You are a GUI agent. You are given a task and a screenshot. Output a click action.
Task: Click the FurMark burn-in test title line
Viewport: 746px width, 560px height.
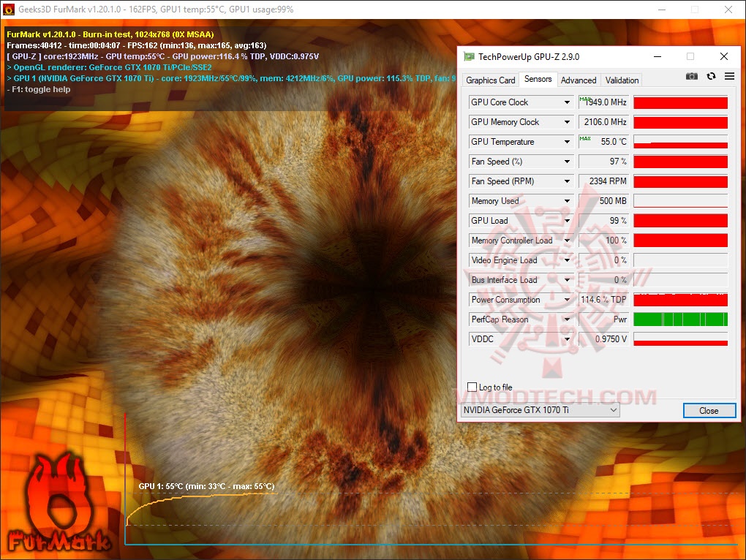[110, 34]
